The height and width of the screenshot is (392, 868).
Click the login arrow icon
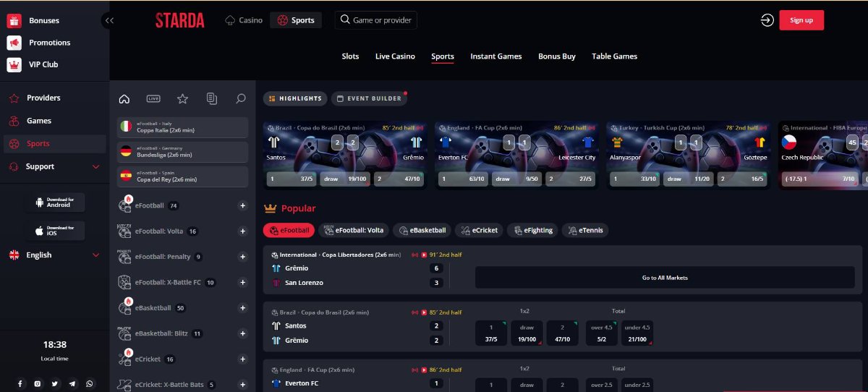767,20
